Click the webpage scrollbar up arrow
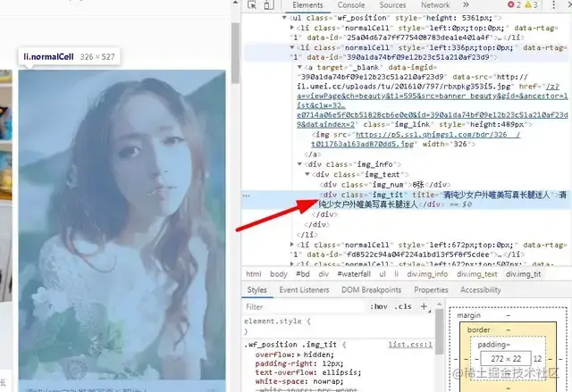Viewport: 572px width, 392px height. point(235,3)
